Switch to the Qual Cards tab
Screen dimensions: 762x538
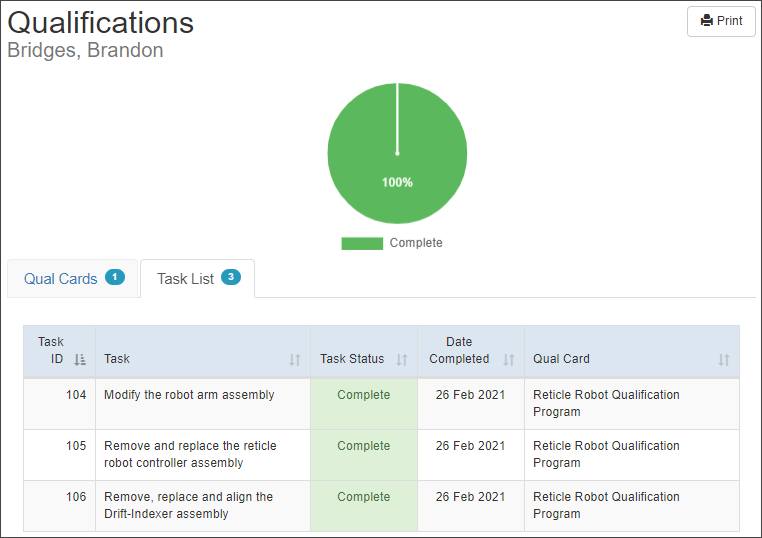73,278
